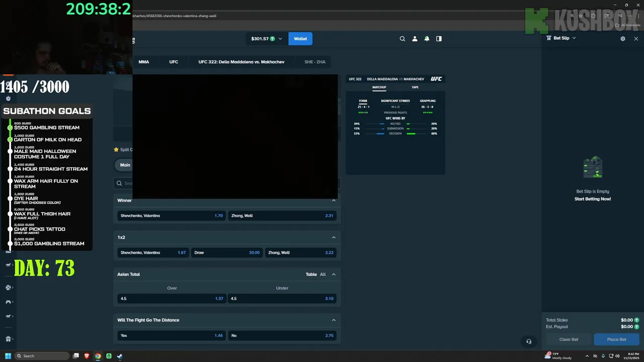Open live support headset icon
644x362 pixels.
pos(529,341)
